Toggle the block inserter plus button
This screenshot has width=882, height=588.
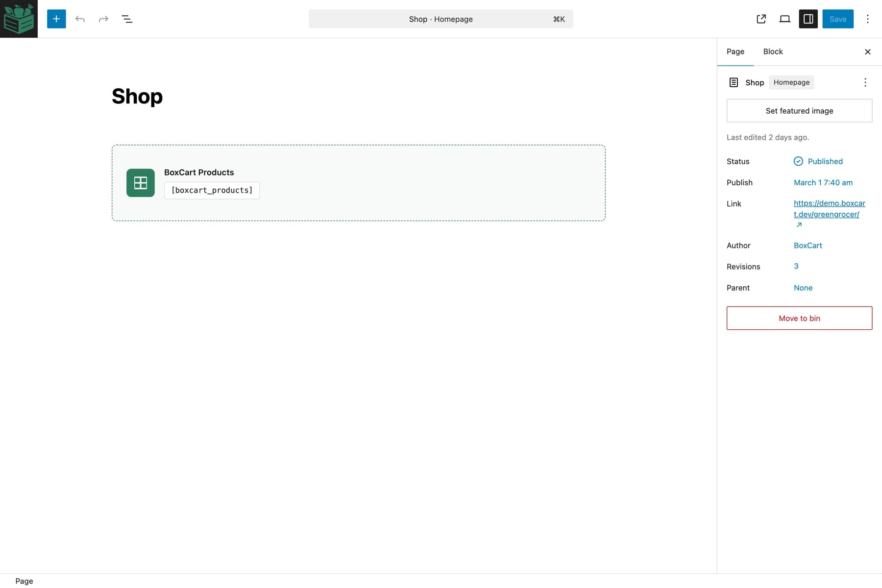click(56, 19)
